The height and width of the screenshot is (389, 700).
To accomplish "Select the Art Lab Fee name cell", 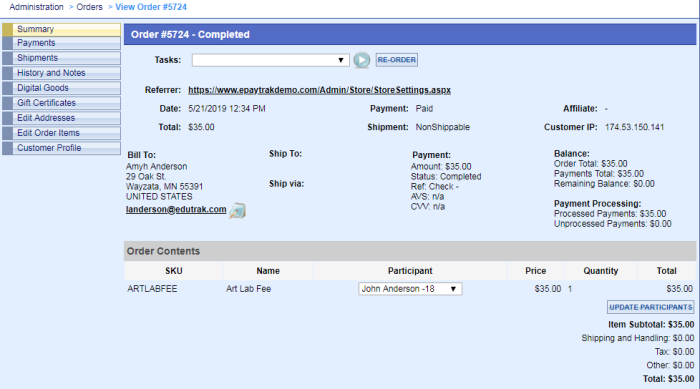I will [x=248, y=289].
